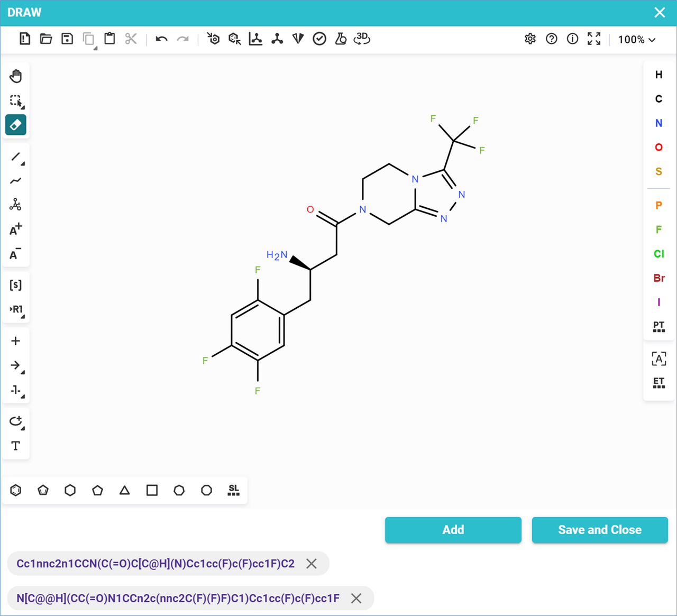The image size is (677, 616).
Task: Click the Add button
Action: (453, 530)
